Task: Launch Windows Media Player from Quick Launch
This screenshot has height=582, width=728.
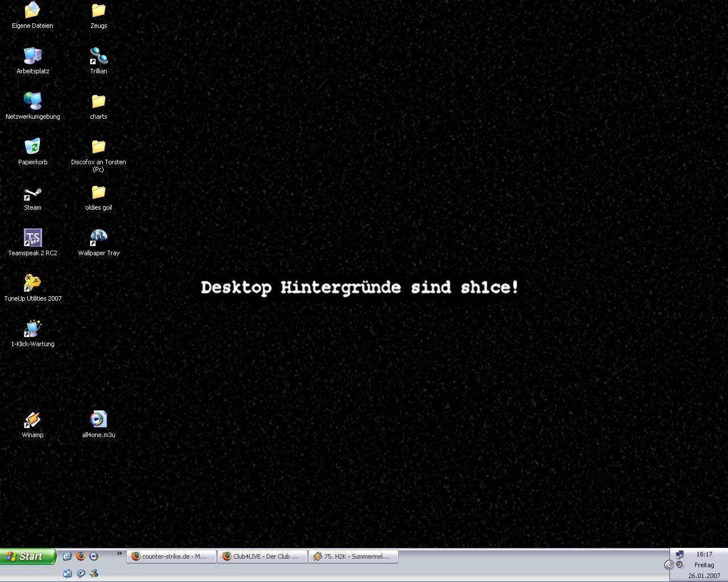Action: point(94,556)
